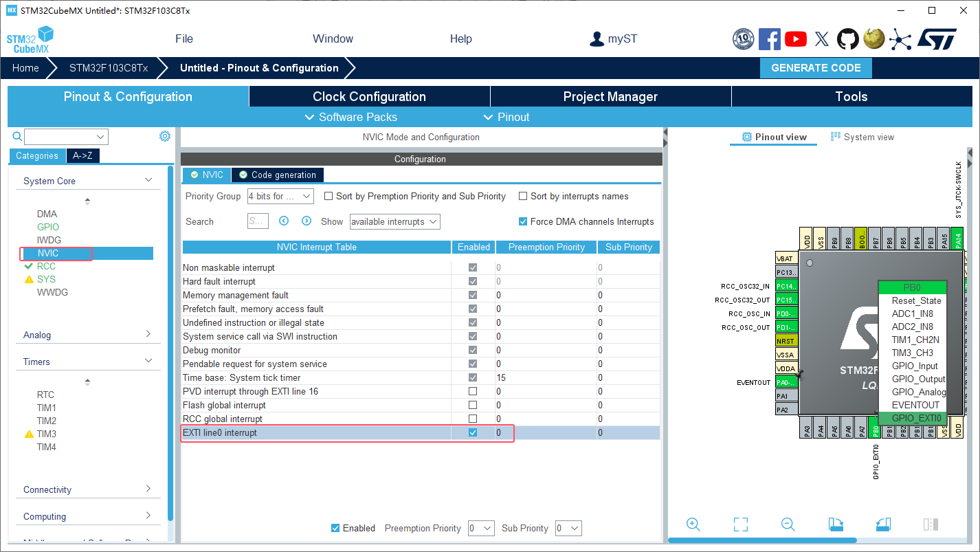The height and width of the screenshot is (552, 980).
Task: Rotate pinout counterclockwise icon
Action: coord(884,525)
